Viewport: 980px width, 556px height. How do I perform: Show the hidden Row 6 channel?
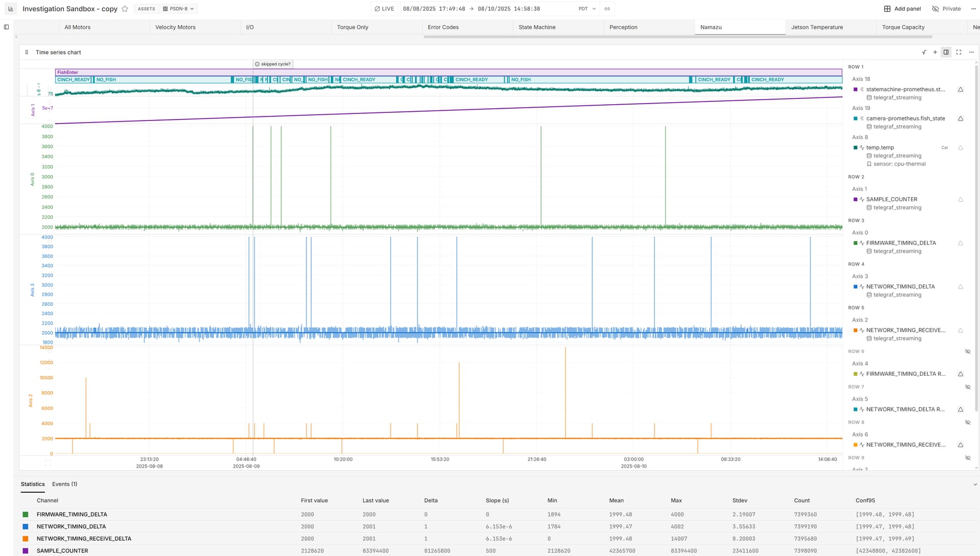[967, 351]
